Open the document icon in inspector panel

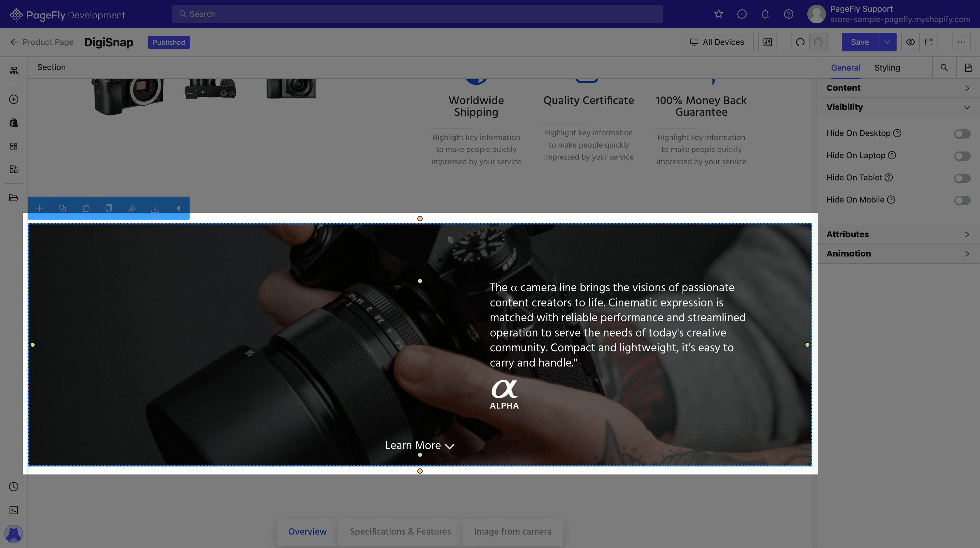(968, 68)
